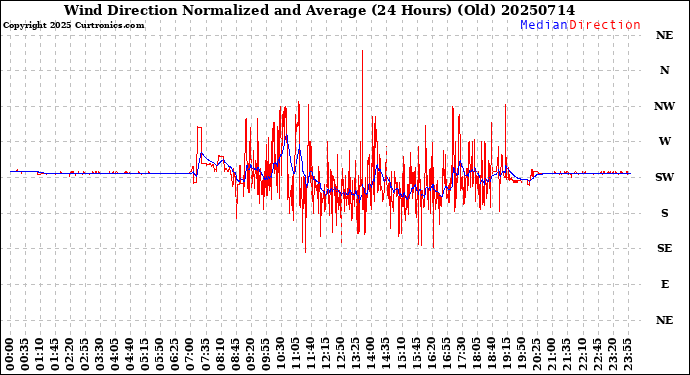690x375 pixels.
Task: Click the 01:45 time axis label
Action: click(x=55, y=354)
